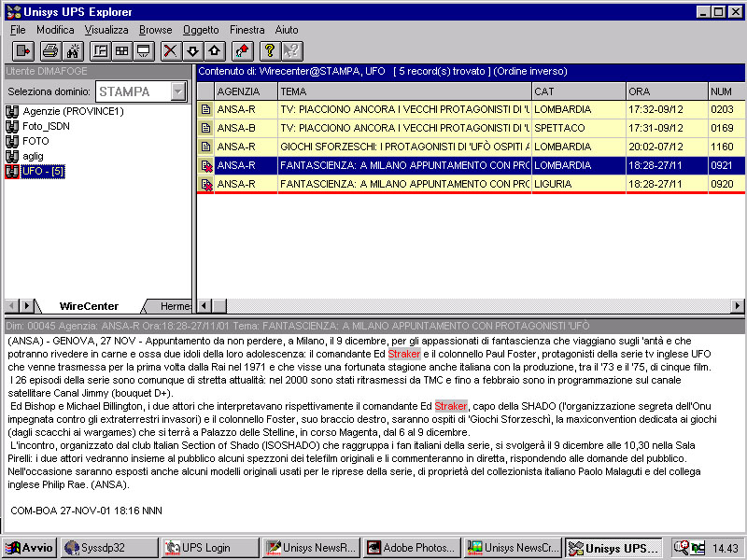Switch to Adobe Photos... taskbar item
This screenshot has height=560, width=747.
pos(412,548)
